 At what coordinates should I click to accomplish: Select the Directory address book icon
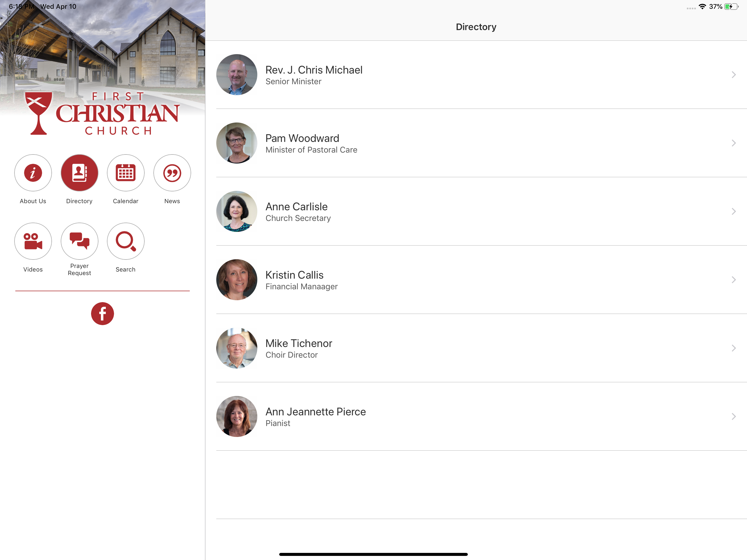click(x=79, y=173)
